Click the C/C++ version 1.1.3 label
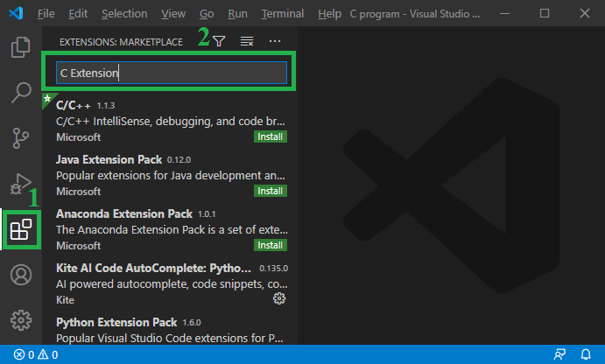This screenshot has height=364, width=605. [x=106, y=106]
